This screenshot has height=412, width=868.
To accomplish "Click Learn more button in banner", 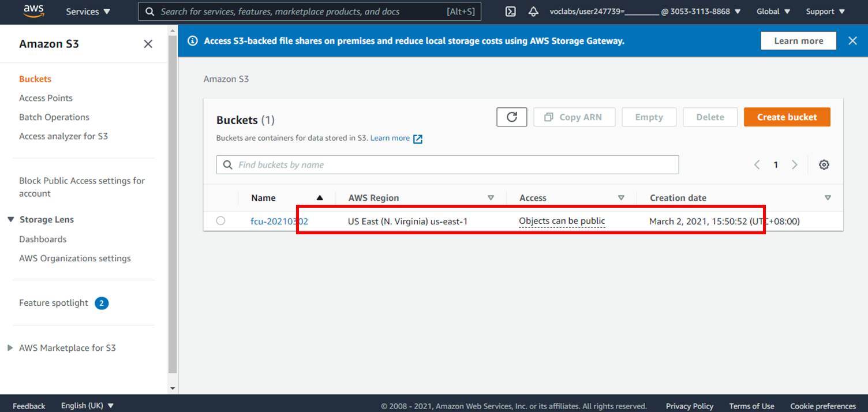I will pos(799,41).
